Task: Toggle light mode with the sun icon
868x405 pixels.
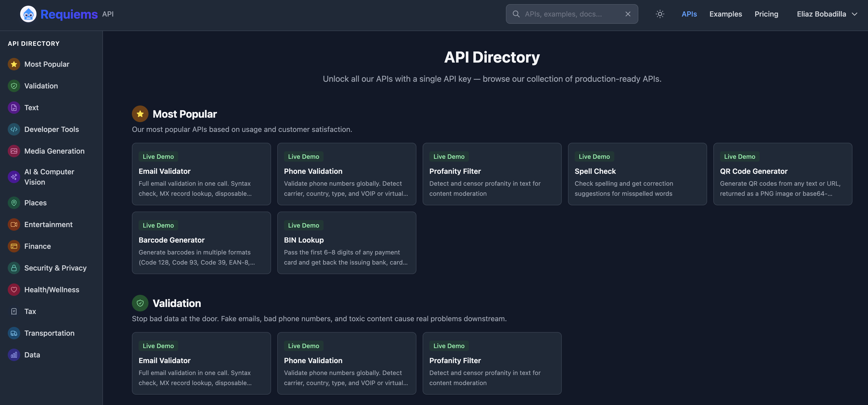Action: pos(660,14)
